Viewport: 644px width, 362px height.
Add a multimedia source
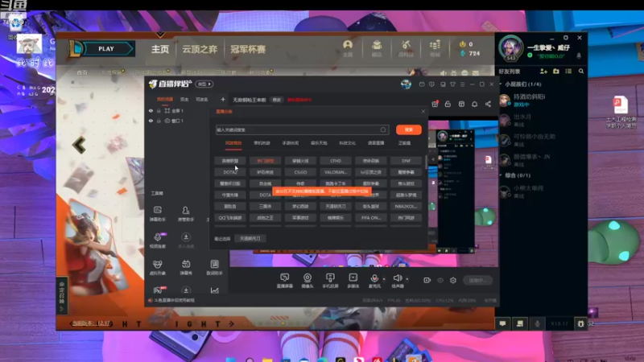[x=353, y=280]
